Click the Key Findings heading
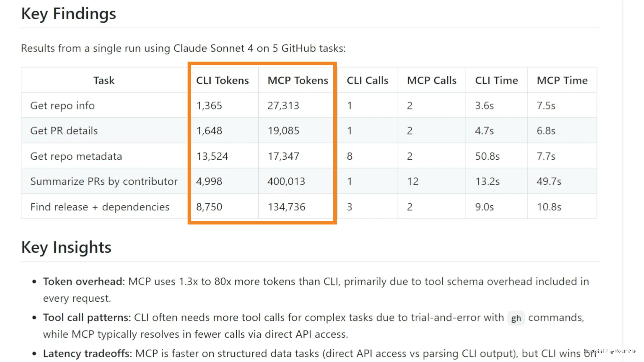644x362 pixels. coord(68,14)
